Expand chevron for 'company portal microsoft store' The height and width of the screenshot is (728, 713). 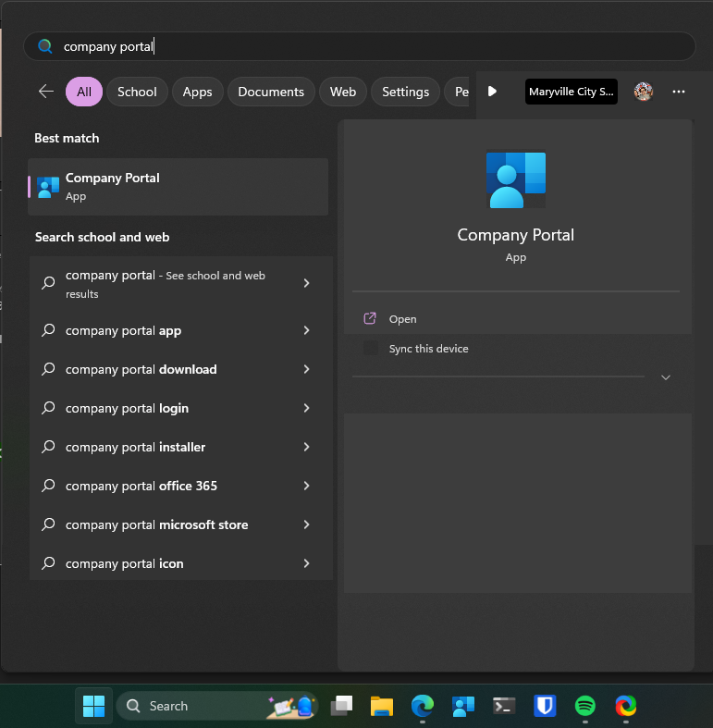[x=306, y=524]
